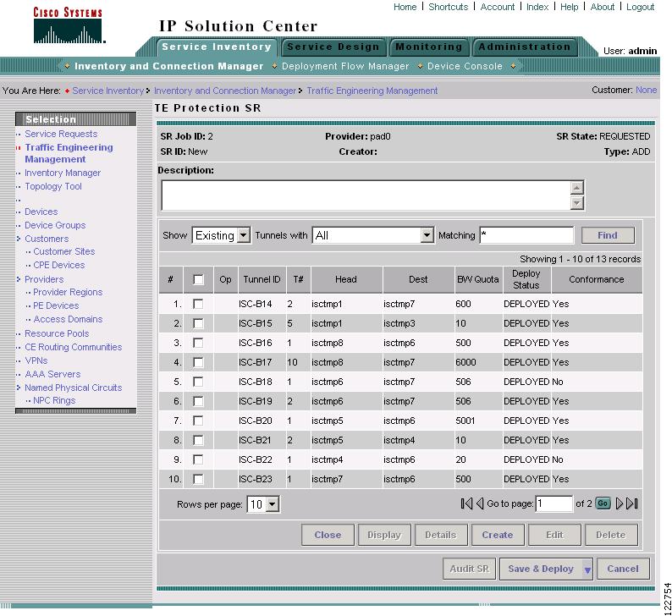
Task: Click the Edit button
Action: point(554,535)
